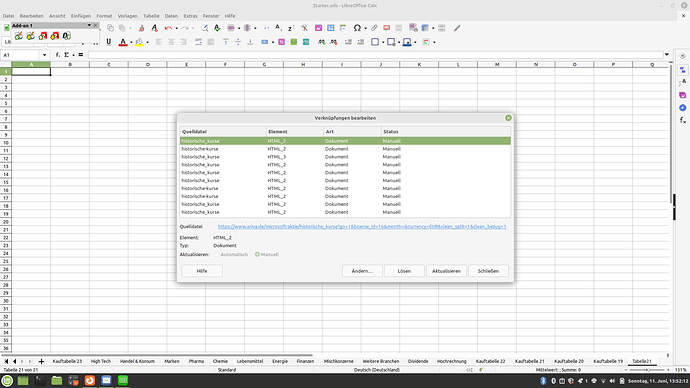Click the zoom slider in status bar
Viewport: 690px width, 388px height.
point(647,370)
